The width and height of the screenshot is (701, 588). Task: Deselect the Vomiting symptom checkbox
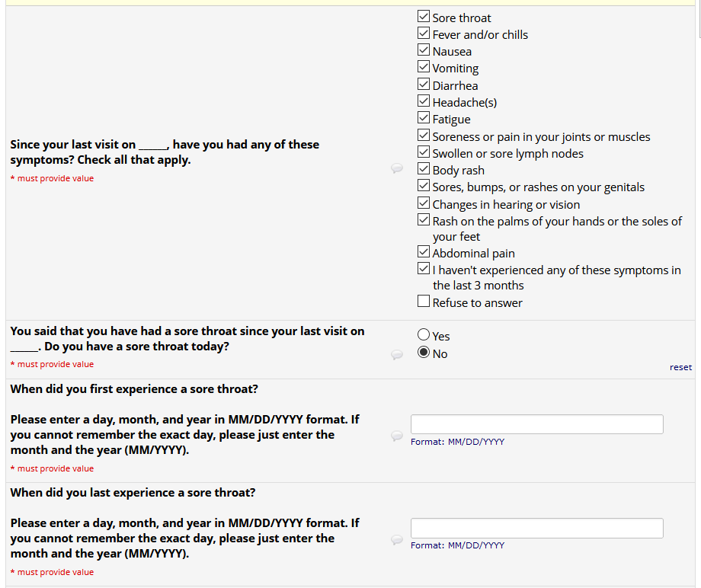pyautogui.click(x=424, y=67)
